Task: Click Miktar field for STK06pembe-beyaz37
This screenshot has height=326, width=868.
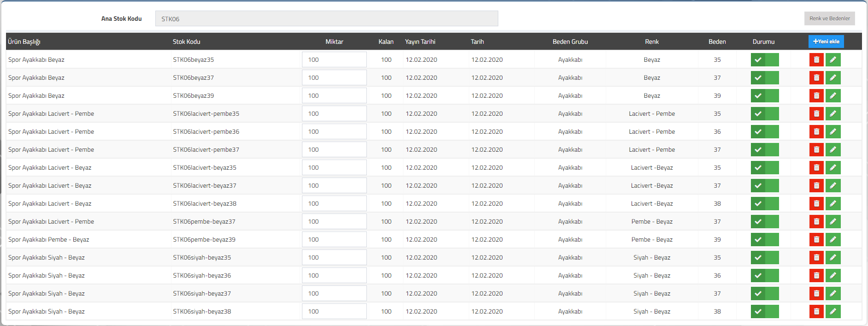Action: click(x=334, y=222)
